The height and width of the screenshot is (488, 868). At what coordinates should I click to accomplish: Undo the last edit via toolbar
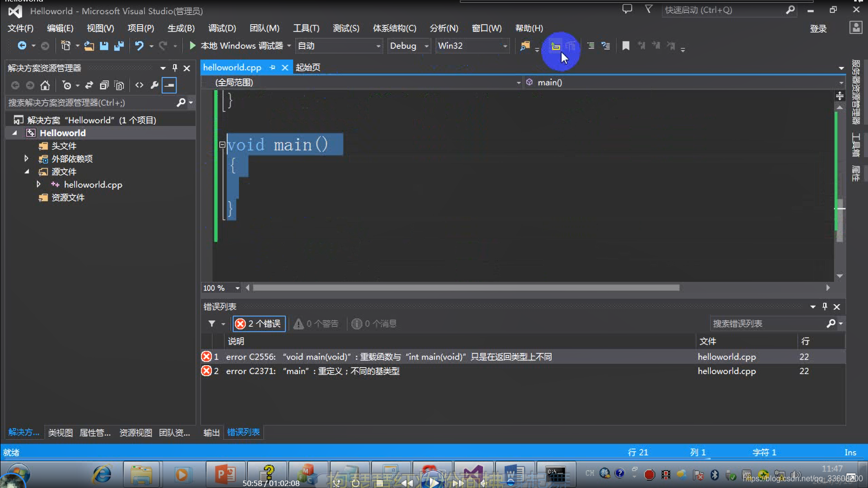click(139, 46)
